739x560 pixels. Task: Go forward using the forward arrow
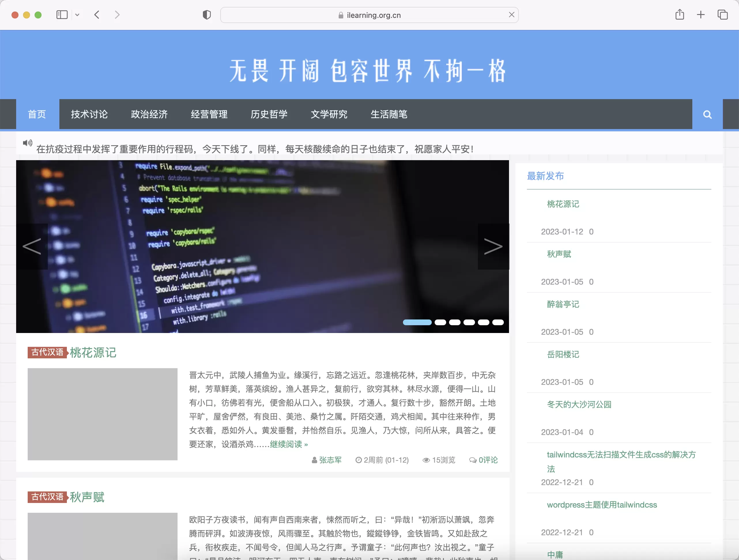[117, 15]
